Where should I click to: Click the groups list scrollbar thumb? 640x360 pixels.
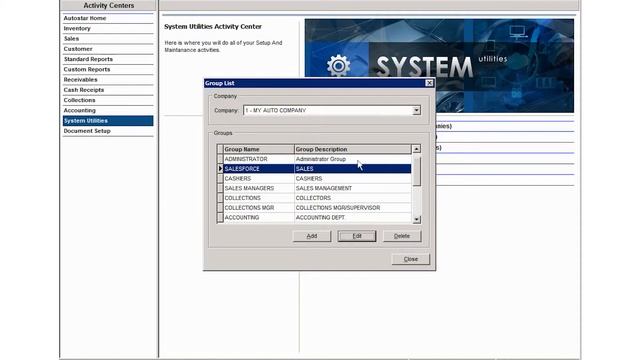pos(416,171)
